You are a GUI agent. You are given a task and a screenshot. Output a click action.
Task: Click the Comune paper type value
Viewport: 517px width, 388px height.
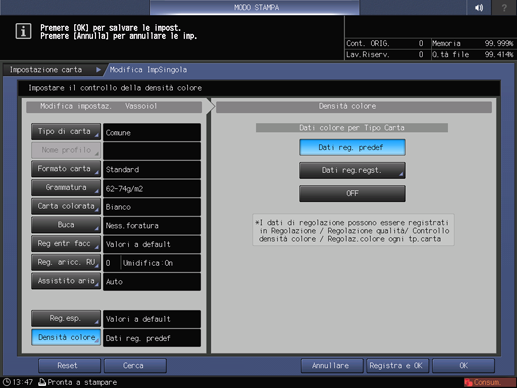click(x=152, y=132)
